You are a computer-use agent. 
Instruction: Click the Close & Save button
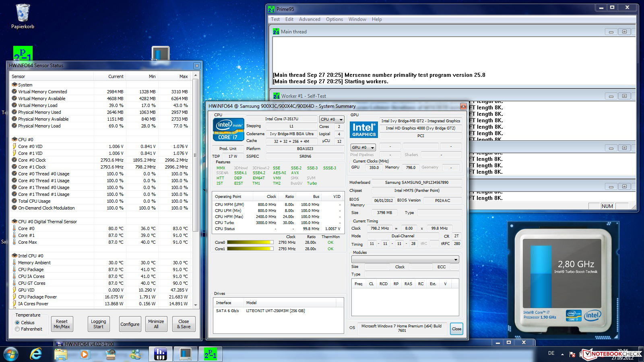pyautogui.click(x=184, y=324)
